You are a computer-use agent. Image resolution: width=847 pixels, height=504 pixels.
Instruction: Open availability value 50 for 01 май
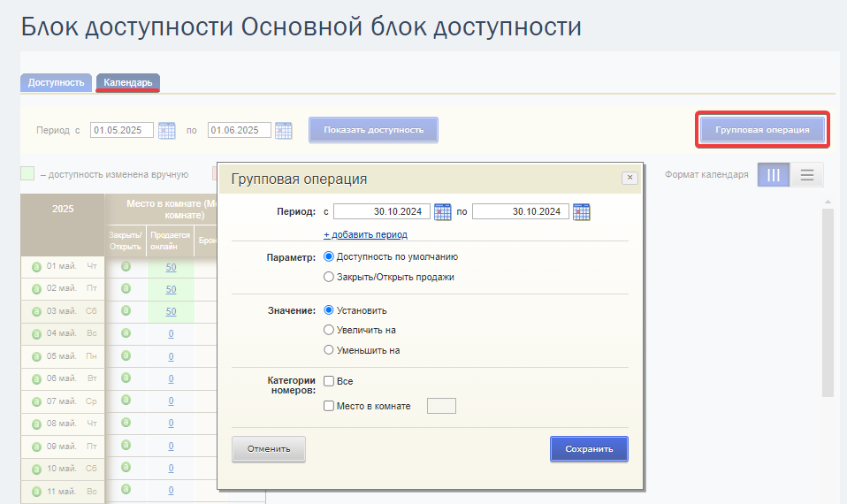tap(171, 267)
